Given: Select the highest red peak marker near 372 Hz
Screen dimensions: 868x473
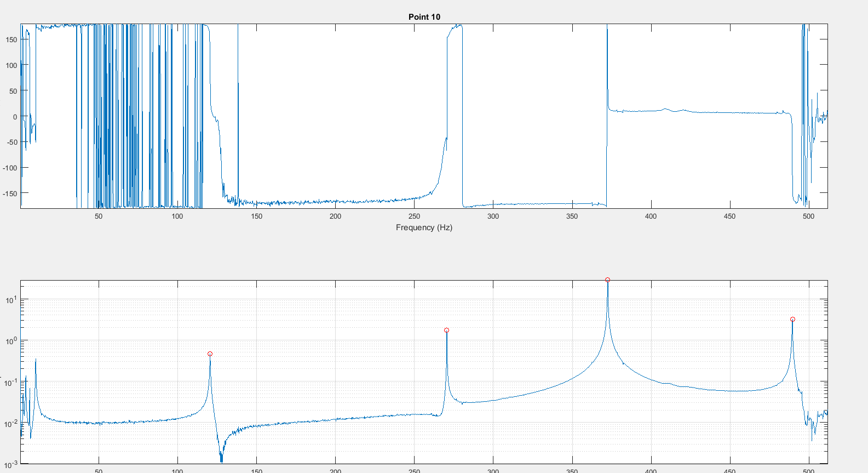Looking at the screenshot, I should point(607,280).
